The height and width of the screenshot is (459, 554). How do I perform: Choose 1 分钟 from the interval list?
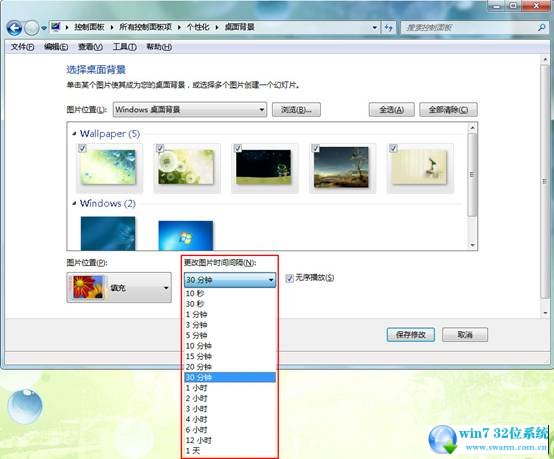click(230, 314)
